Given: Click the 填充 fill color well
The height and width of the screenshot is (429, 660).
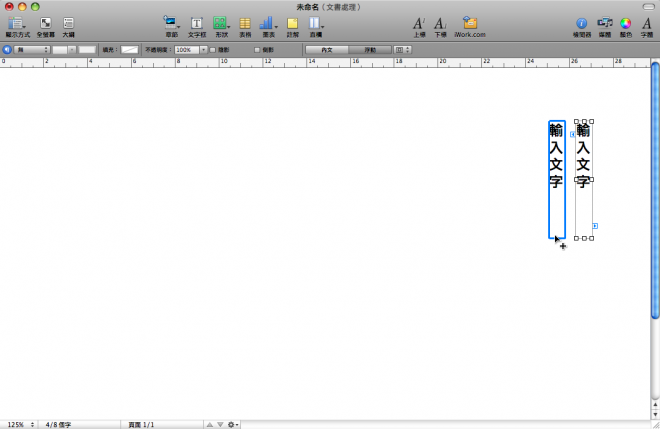Looking at the screenshot, I should coord(130,49).
